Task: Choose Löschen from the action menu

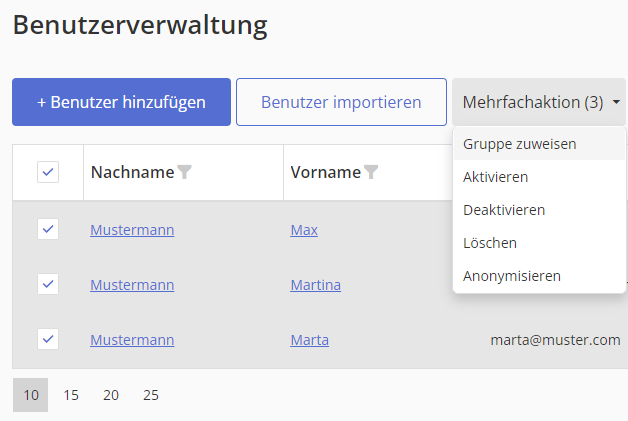Action: (490, 243)
